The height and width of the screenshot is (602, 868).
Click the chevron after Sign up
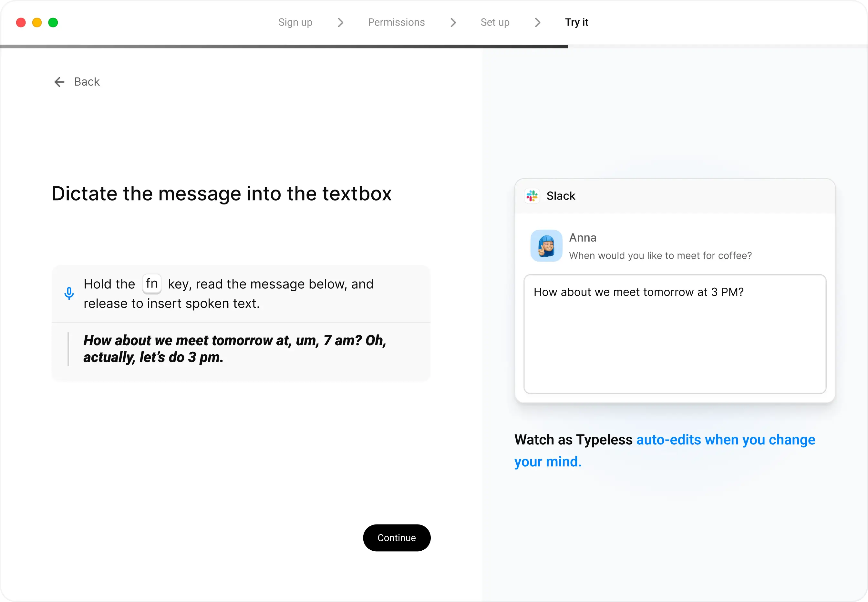tap(340, 23)
